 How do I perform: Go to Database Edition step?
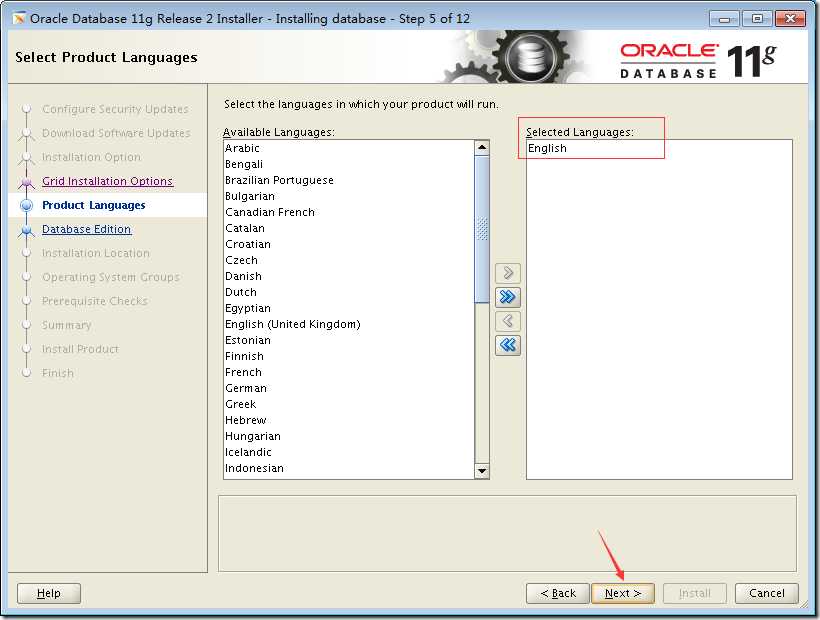click(x=86, y=229)
